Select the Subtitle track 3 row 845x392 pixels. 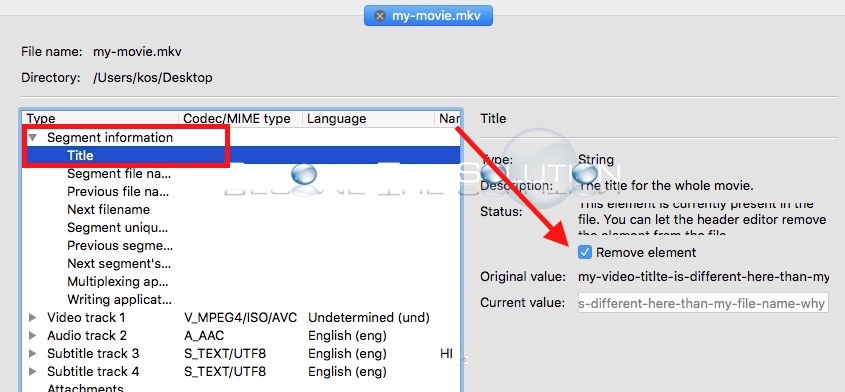click(241, 354)
